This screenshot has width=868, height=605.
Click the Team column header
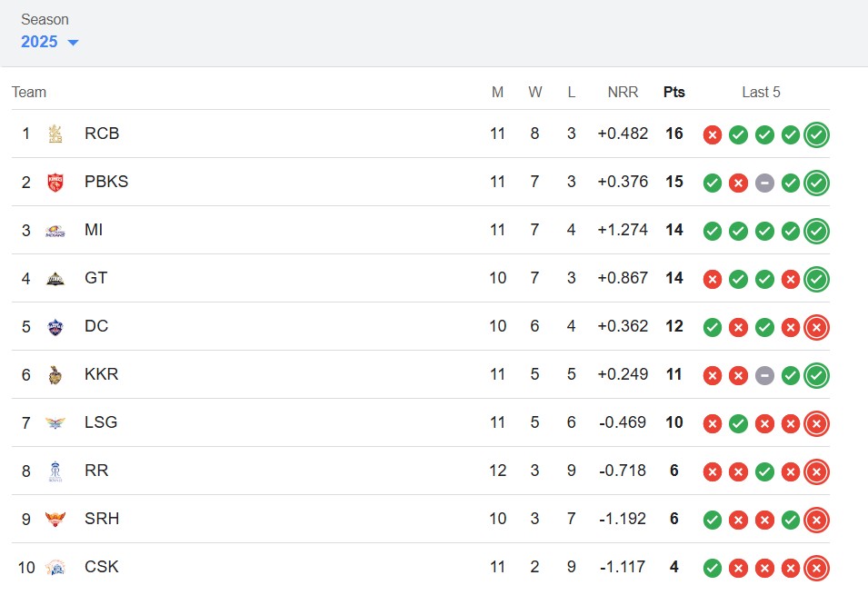pos(29,92)
